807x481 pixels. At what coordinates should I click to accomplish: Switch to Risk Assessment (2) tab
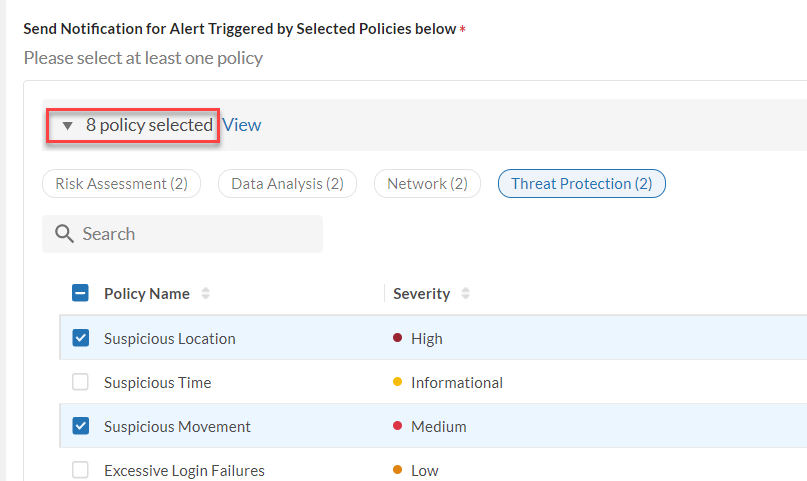click(x=121, y=184)
